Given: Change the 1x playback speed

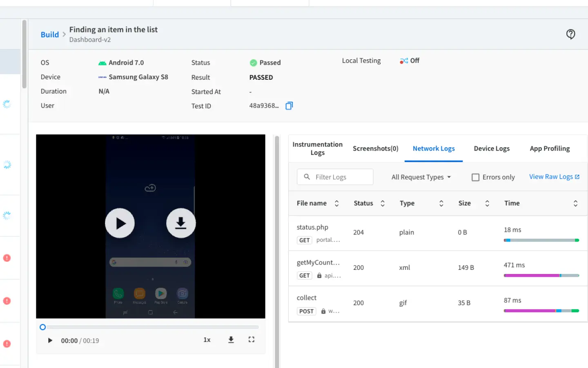Looking at the screenshot, I should [x=207, y=340].
